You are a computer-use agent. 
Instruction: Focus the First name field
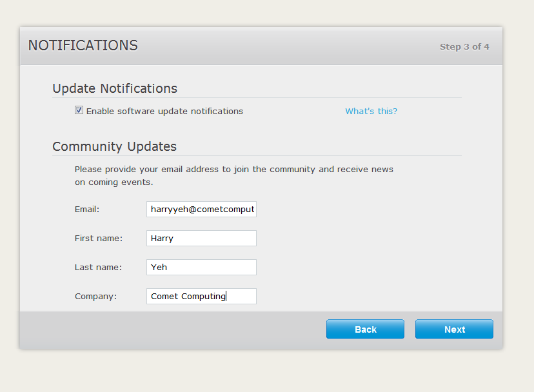click(x=201, y=238)
